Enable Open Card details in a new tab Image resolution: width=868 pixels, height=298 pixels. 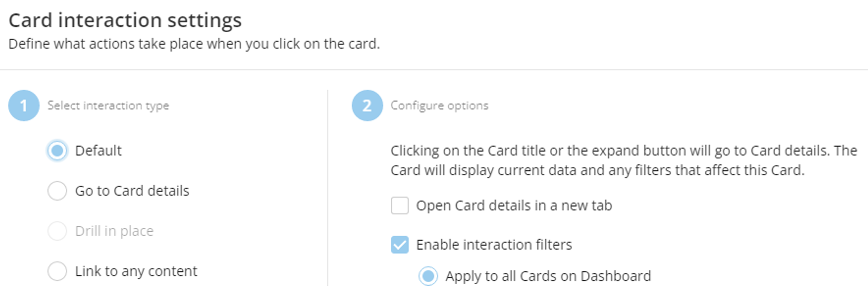click(400, 206)
